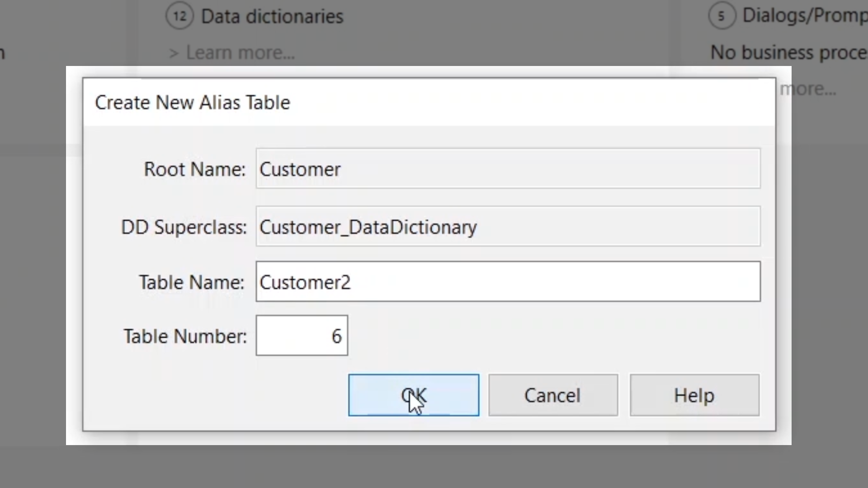Viewport: 868px width, 488px height.
Task: Click Learn more under Data dictionaries
Action: [240, 53]
